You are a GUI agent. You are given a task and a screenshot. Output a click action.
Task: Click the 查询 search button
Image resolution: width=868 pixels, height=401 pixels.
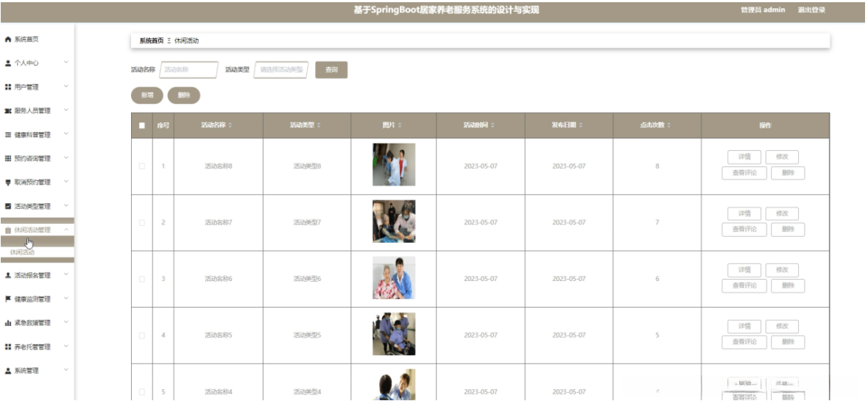tap(331, 70)
